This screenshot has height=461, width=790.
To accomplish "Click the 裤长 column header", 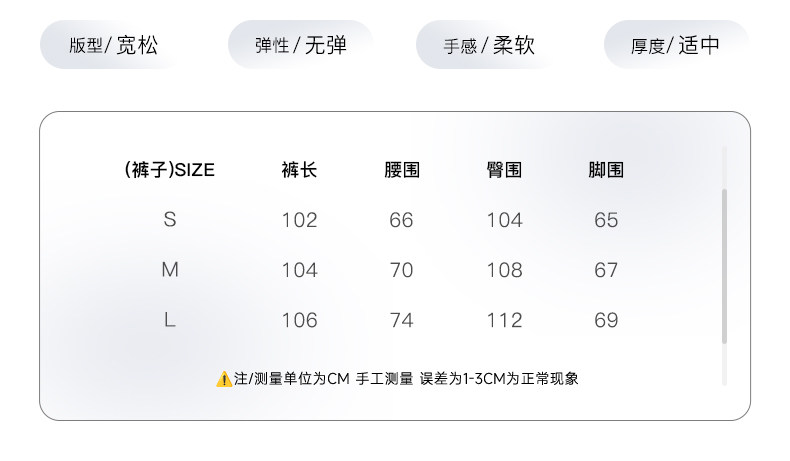I will [299, 170].
